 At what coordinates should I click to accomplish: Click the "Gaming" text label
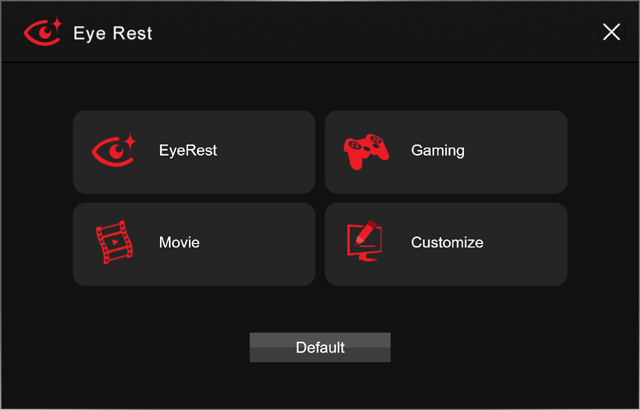438,151
